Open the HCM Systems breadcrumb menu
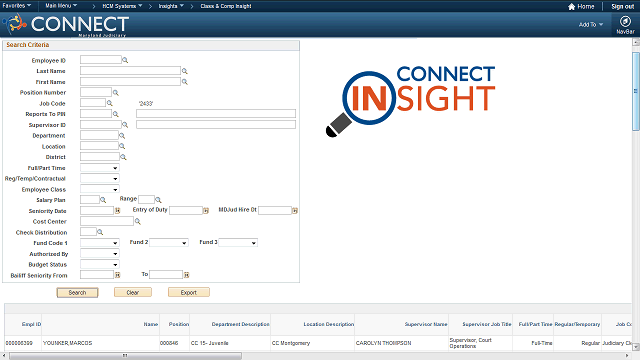This screenshot has height=360, width=640. [122, 6]
